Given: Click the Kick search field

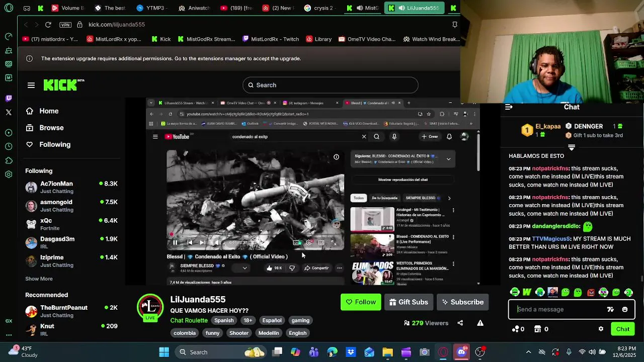Looking at the screenshot, I should coord(330,85).
